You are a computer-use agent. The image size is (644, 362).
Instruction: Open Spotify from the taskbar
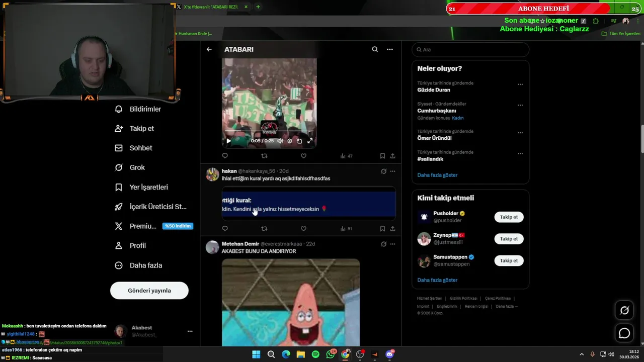(x=315, y=354)
